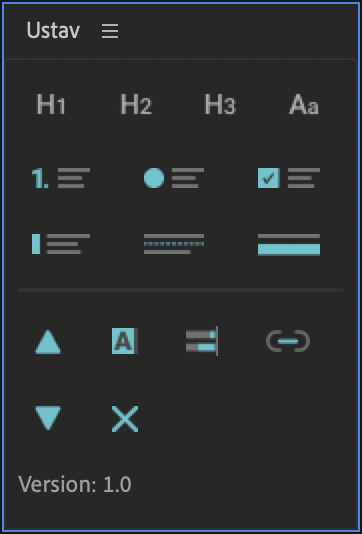Viewport: 362px width, 534px height.
Task: Open the Ustav panel hamburger menu
Action: click(110, 31)
